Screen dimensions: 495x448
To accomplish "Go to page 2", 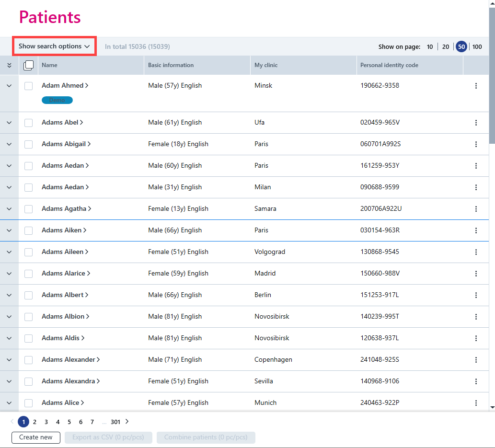I will pos(35,422).
